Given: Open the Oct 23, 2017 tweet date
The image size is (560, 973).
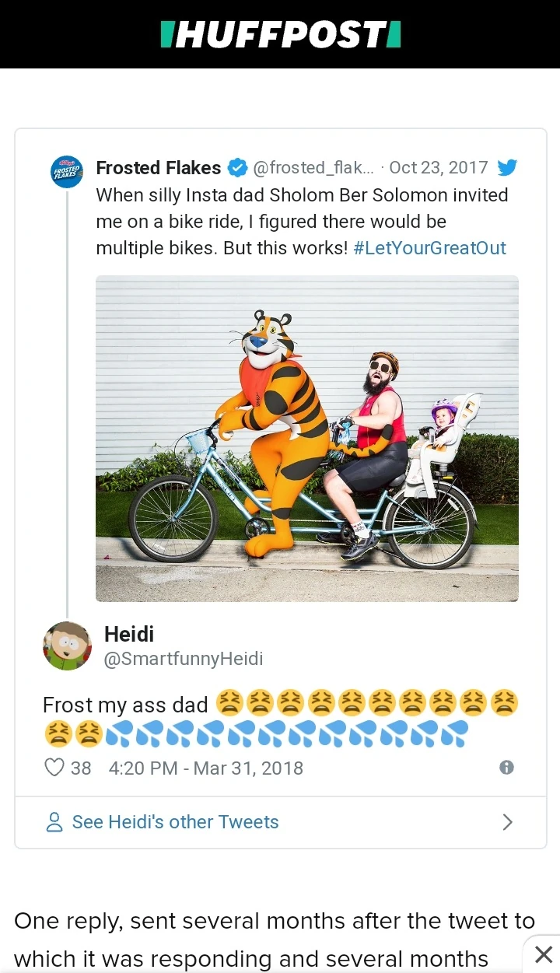Looking at the screenshot, I should (439, 168).
